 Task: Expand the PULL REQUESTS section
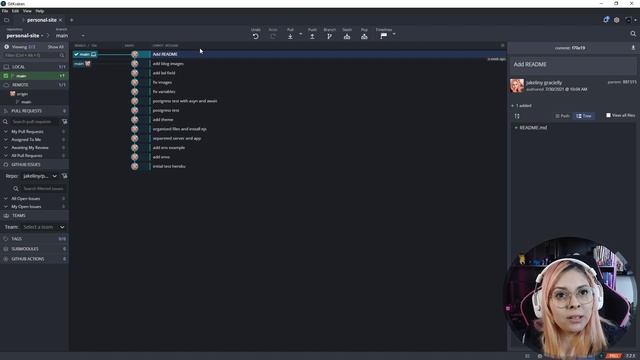coord(34,111)
